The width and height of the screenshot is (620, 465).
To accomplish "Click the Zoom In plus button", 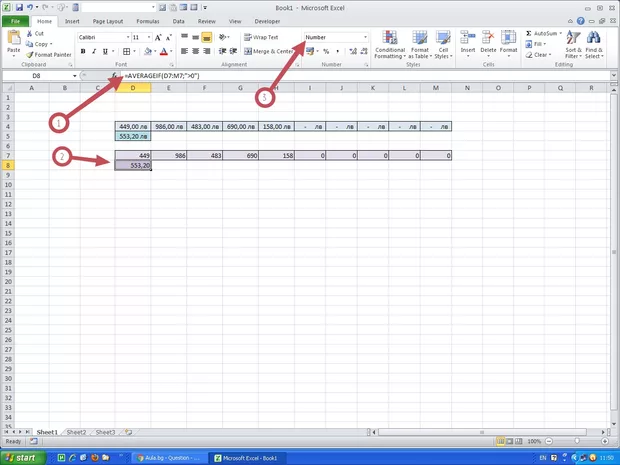I will 605,441.
